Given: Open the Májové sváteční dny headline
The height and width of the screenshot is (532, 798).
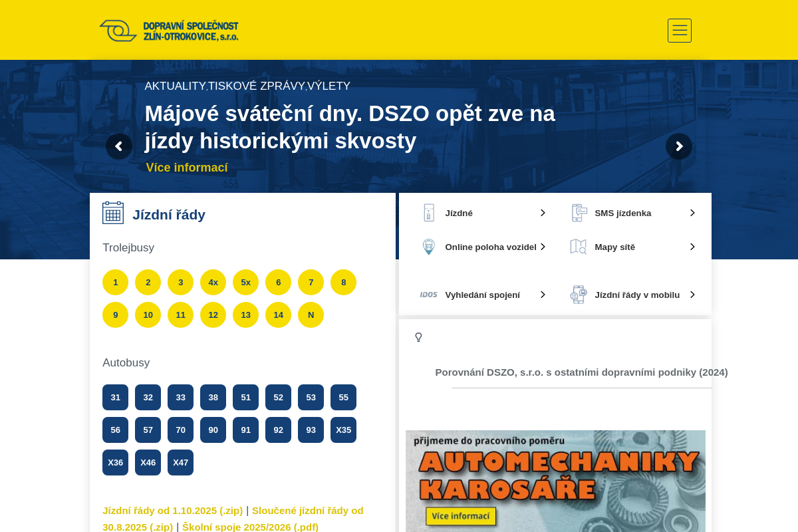Looking at the screenshot, I should click(350, 127).
